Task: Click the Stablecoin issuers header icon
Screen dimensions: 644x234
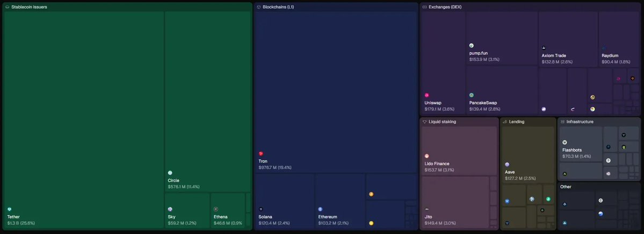Action: 8,7
